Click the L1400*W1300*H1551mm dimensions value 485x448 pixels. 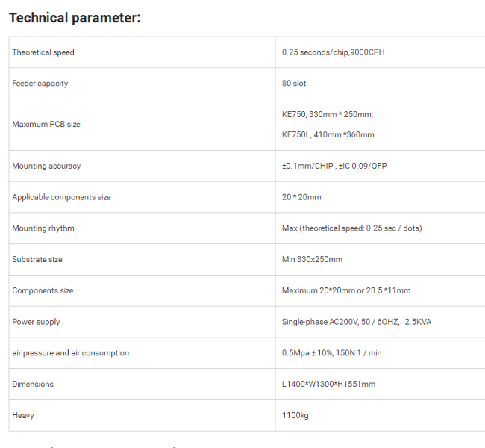pyautogui.click(x=328, y=385)
